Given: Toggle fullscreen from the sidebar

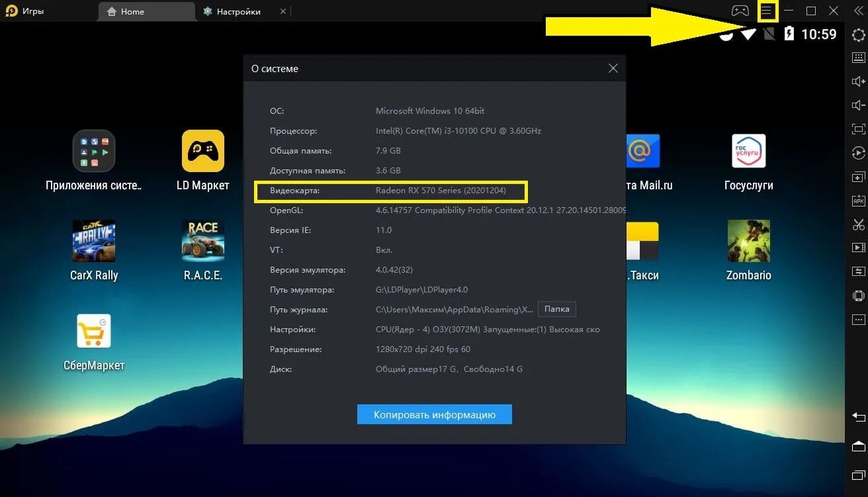Looking at the screenshot, I should pyautogui.click(x=859, y=129).
